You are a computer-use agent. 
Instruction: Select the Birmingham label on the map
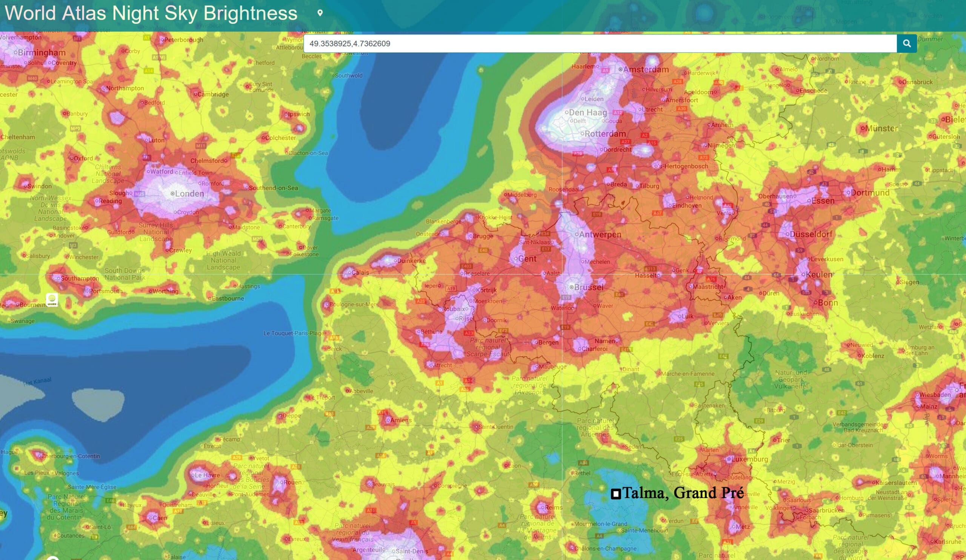pyautogui.click(x=42, y=52)
